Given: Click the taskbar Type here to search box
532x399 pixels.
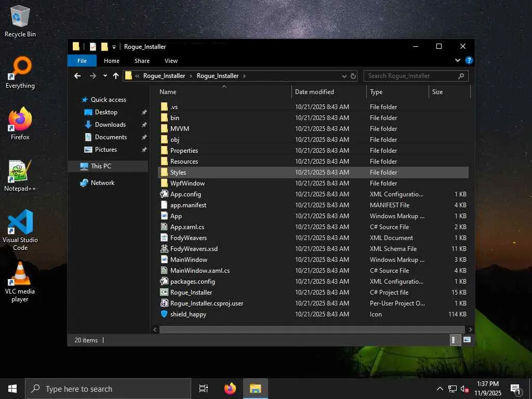Looking at the screenshot, I should [108, 389].
